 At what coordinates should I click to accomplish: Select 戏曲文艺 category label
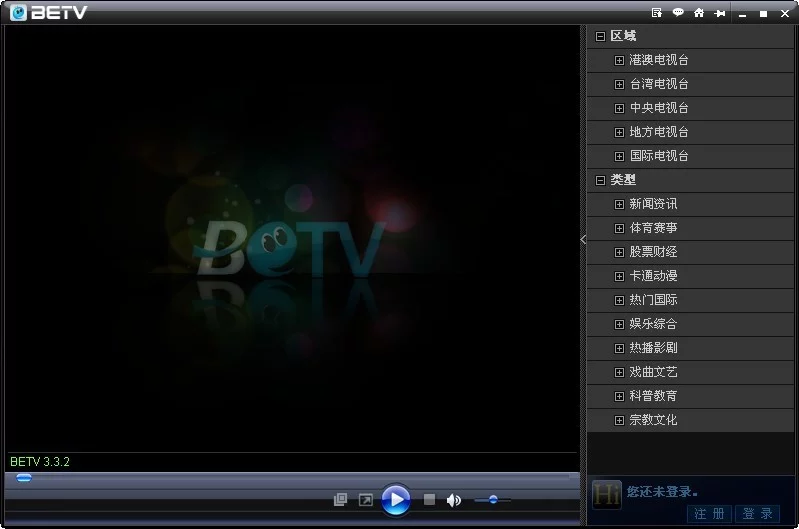coord(653,372)
